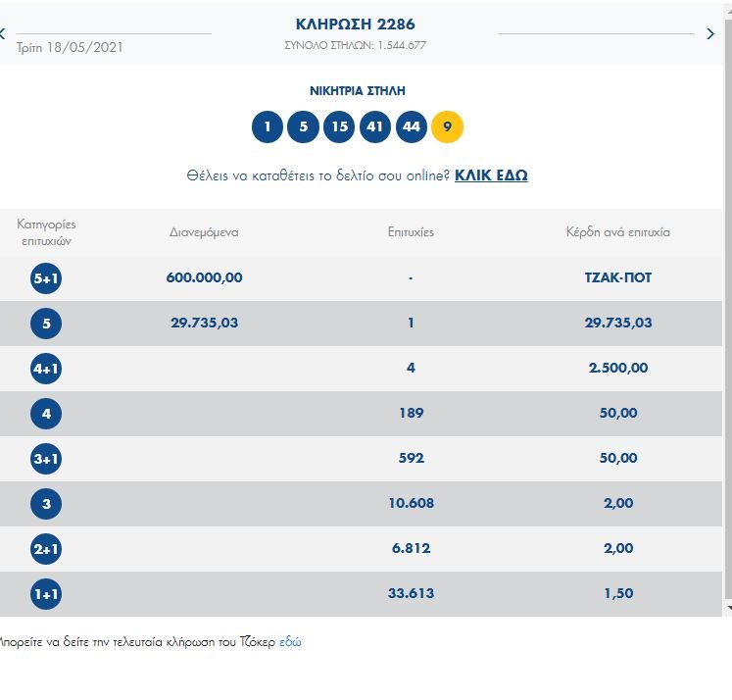Go to next draw with right chevron
This screenshot has width=732, height=700.
pos(710,34)
